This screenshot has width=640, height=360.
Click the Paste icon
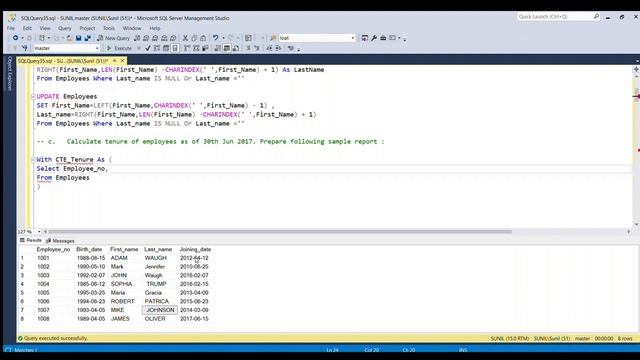click(203, 38)
